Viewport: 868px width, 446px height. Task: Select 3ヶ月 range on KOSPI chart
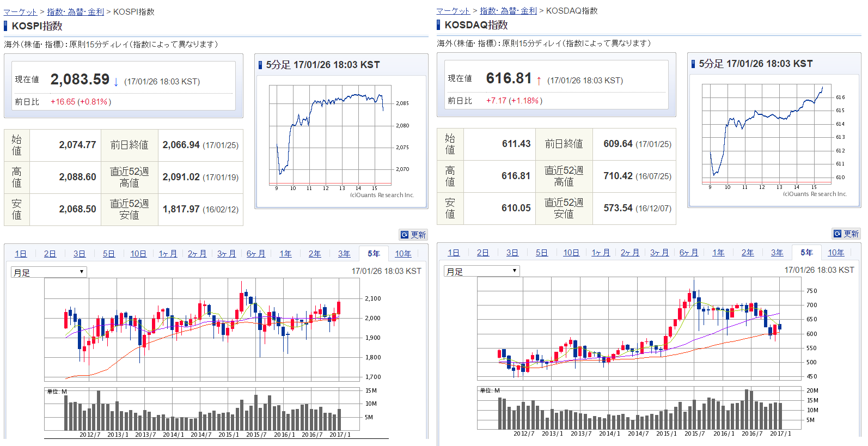coord(226,254)
